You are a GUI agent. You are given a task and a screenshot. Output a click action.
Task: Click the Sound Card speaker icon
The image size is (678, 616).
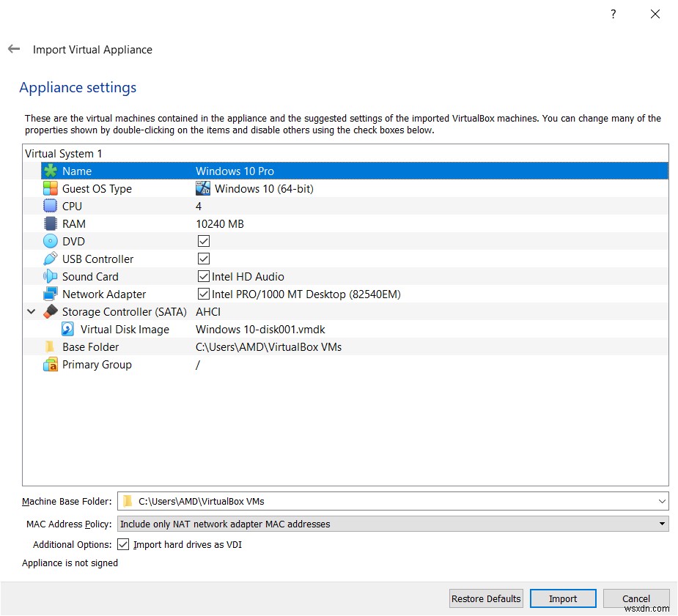(x=50, y=276)
